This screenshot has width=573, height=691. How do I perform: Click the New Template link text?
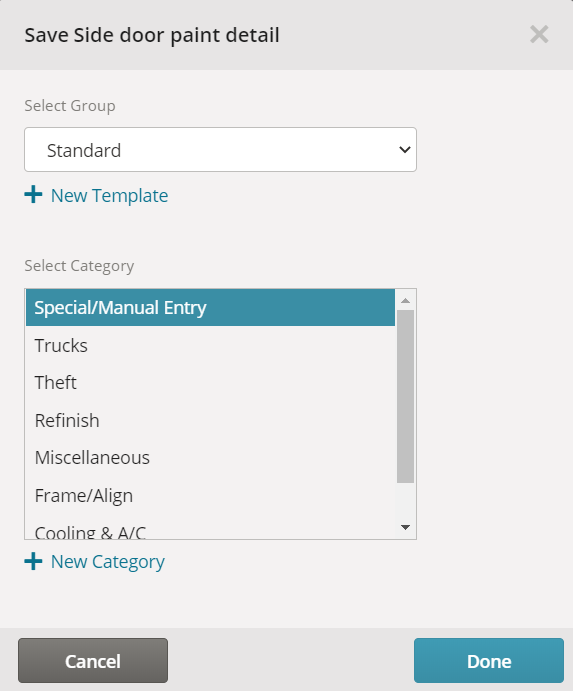click(109, 196)
